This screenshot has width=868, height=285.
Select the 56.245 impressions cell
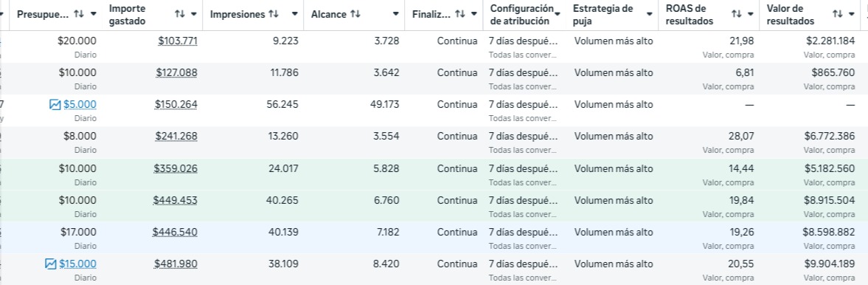[282, 104]
